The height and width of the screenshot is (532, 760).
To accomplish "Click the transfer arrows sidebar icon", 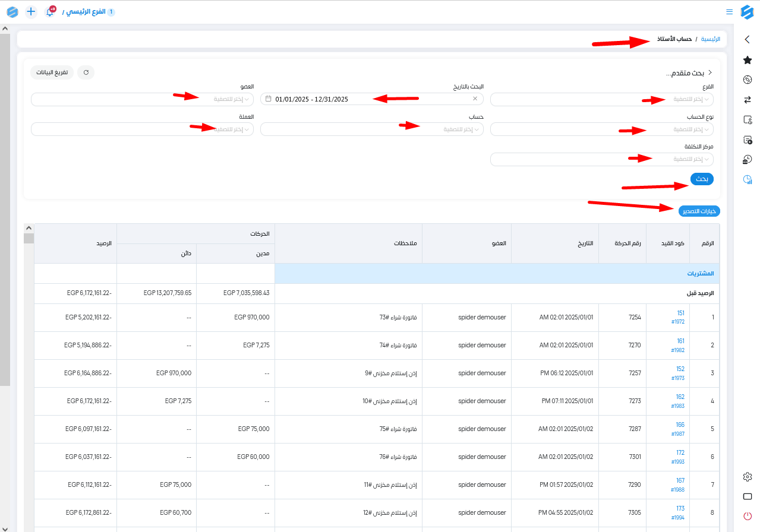I will pyautogui.click(x=748, y=100).
